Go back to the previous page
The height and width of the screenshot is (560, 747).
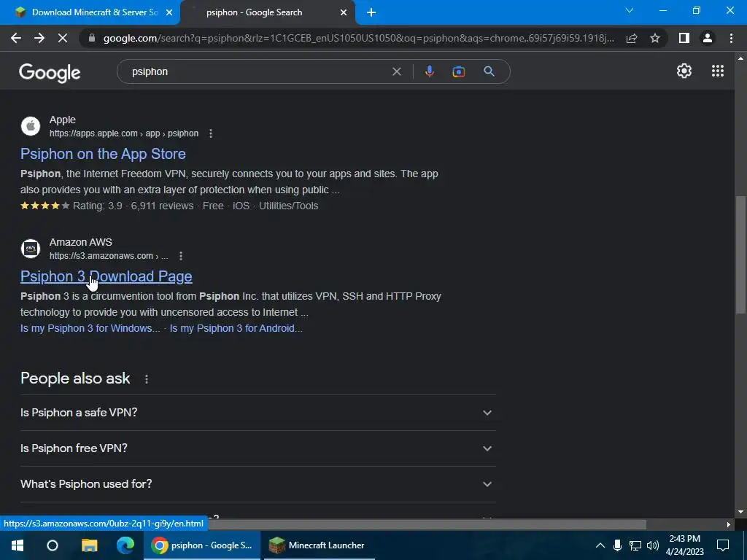point(16,38)
